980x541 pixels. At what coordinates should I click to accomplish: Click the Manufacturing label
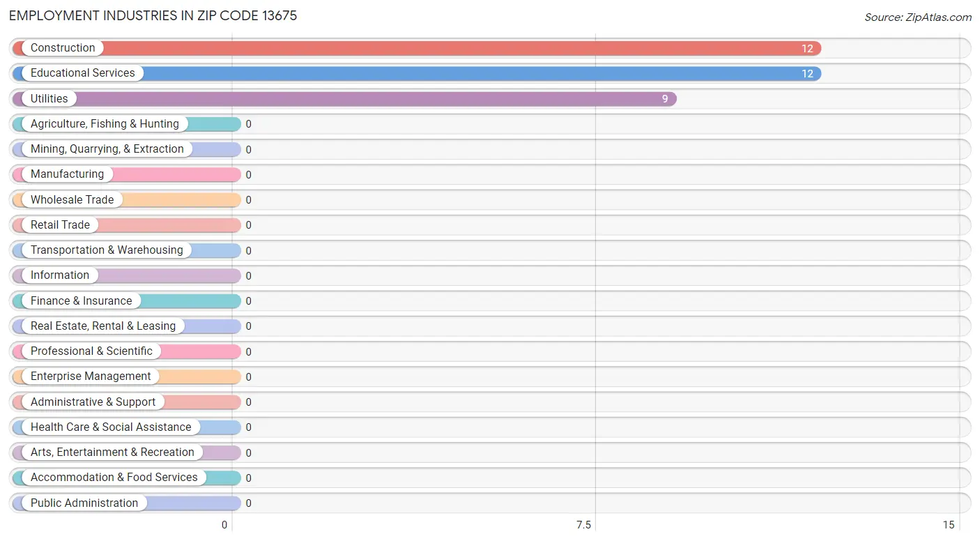tap(67, 174)
